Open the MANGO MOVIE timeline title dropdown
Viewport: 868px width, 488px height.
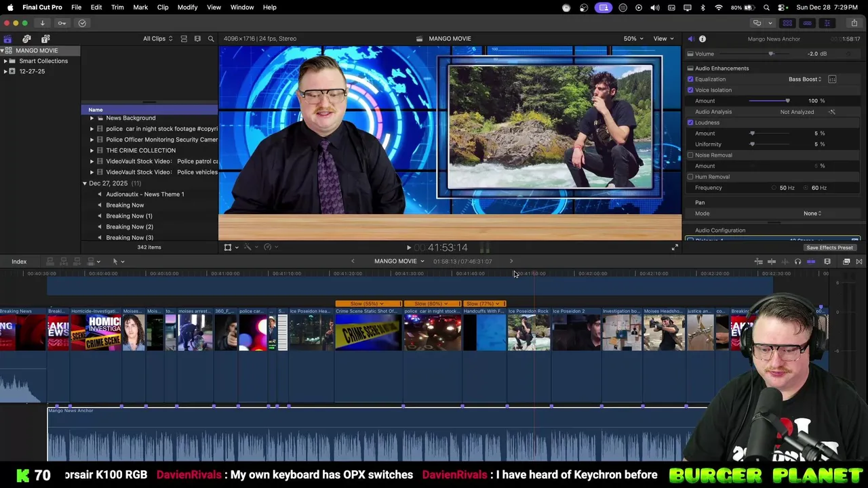pyautogui.click(x=399, y=262)
